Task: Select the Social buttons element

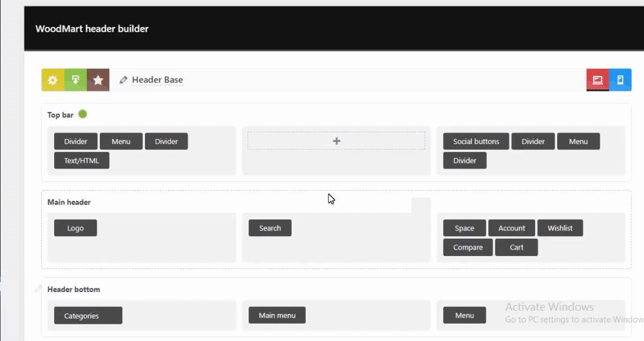Action: point(476,141)
